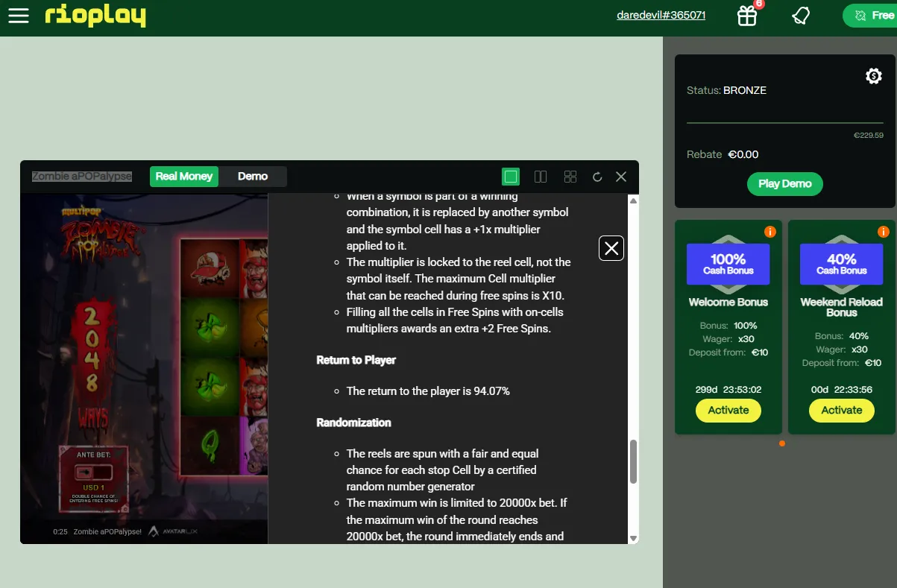
Task: Click the 00d 22:33:56 countdown timer
Action: click(x=842, y=390)
